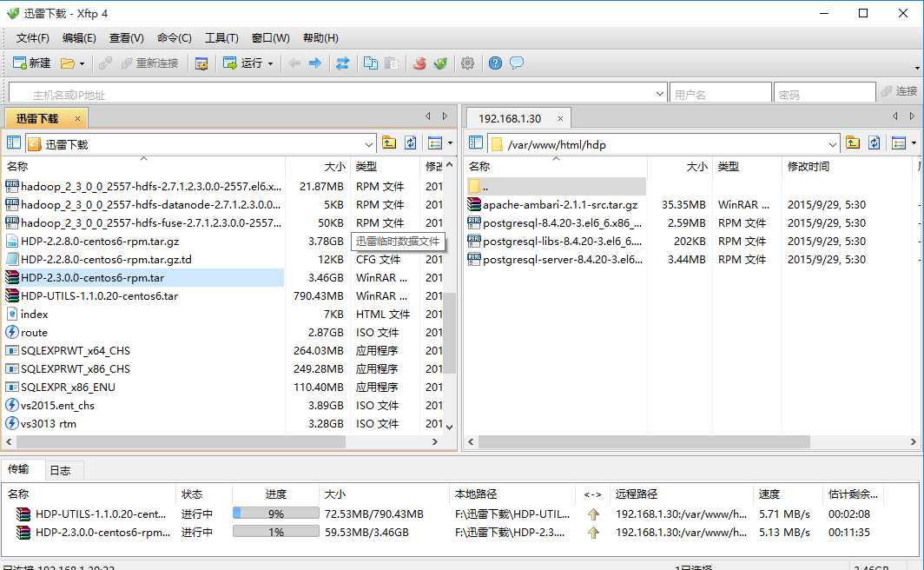Open the 编辑(E) menu
The image size is (924, 570).
coord(79,37)
